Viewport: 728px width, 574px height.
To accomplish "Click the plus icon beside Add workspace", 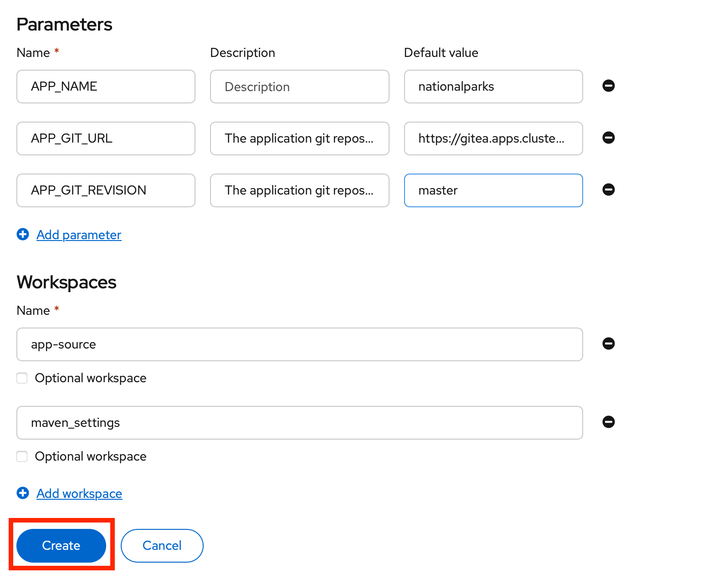I will click(x=23, y=493).
